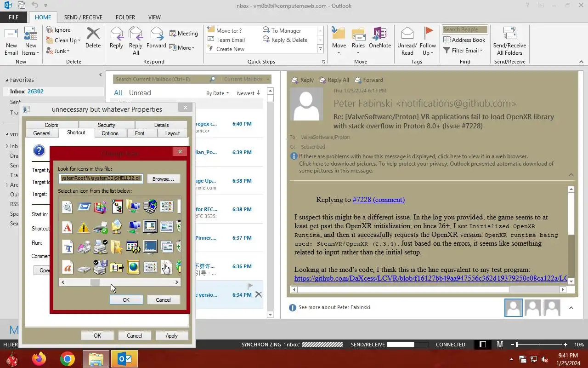Click the zoom in plus button
588x368 pixels.
click(x=565, y=345)
